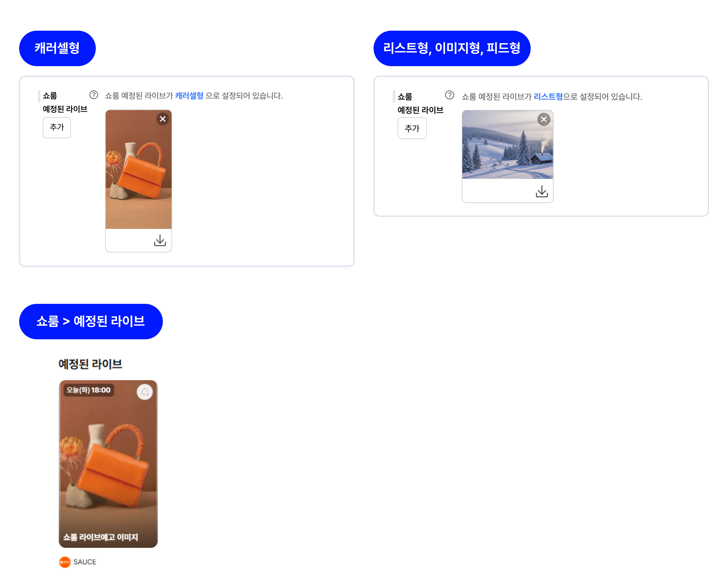Open the 캐러셀형 blue link
728x577 pixels.
(189, 96)
